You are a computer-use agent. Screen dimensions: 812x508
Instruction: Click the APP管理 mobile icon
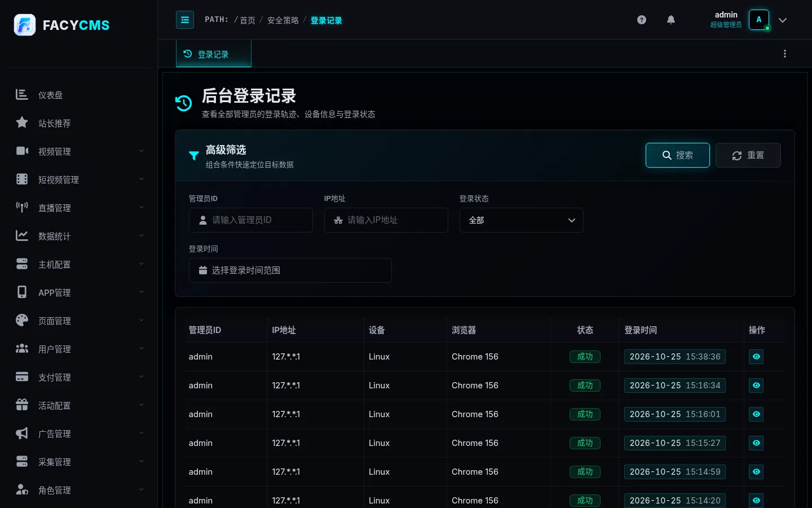22,292
